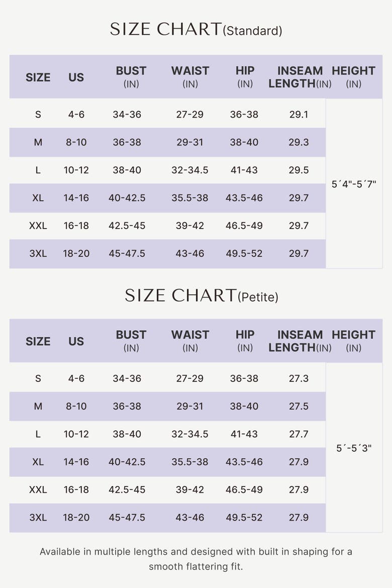Click 42.5-45 bust value in Petite XXL row
392x588 pixels.
point(127,490)
